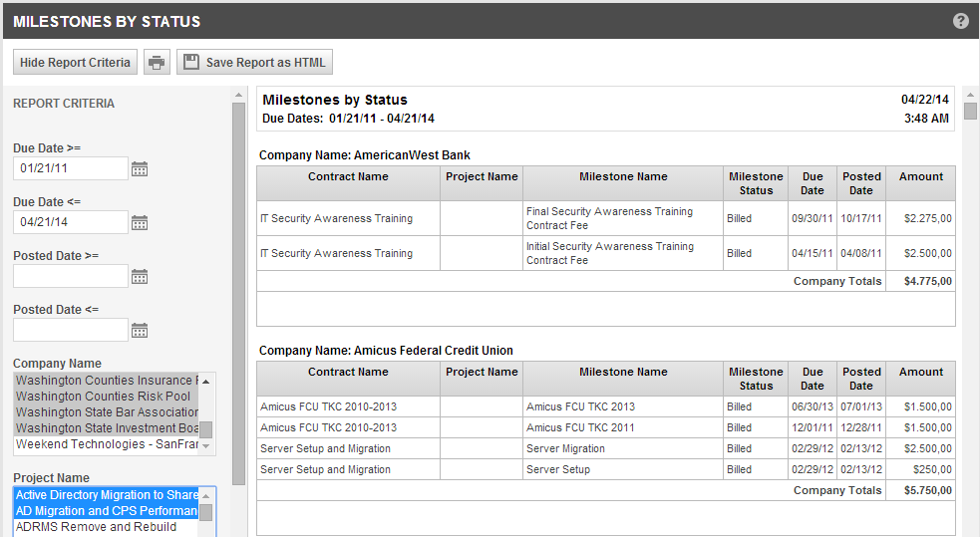Open the help question mark icon
This screenshot has width=980, height=537.
pyautogui.click(x=961, y=21)
